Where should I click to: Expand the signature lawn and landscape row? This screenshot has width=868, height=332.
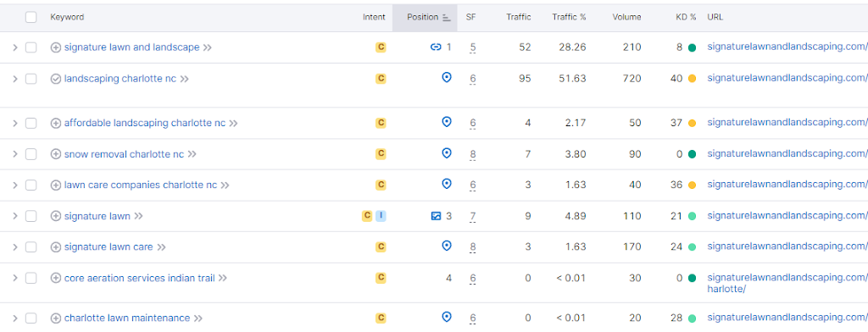[x=15, y=47]
